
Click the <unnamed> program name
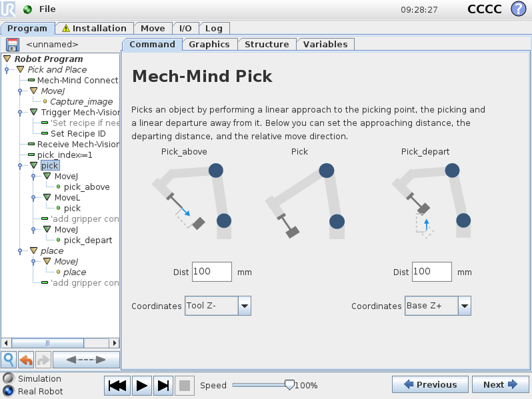(52, 45)
